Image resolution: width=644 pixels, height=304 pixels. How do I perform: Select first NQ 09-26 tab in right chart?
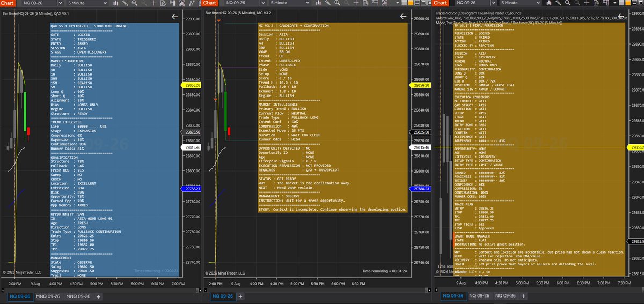(453, 296)
